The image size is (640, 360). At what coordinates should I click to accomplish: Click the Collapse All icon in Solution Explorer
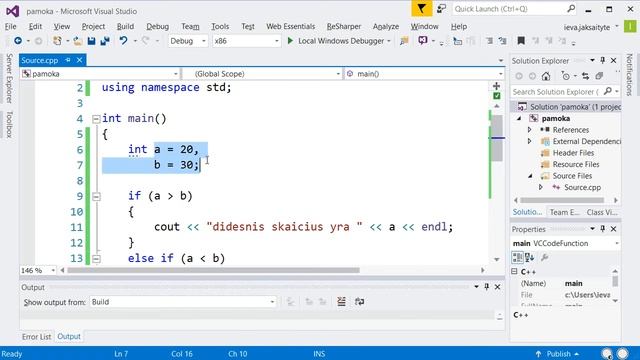pos(599,76)
